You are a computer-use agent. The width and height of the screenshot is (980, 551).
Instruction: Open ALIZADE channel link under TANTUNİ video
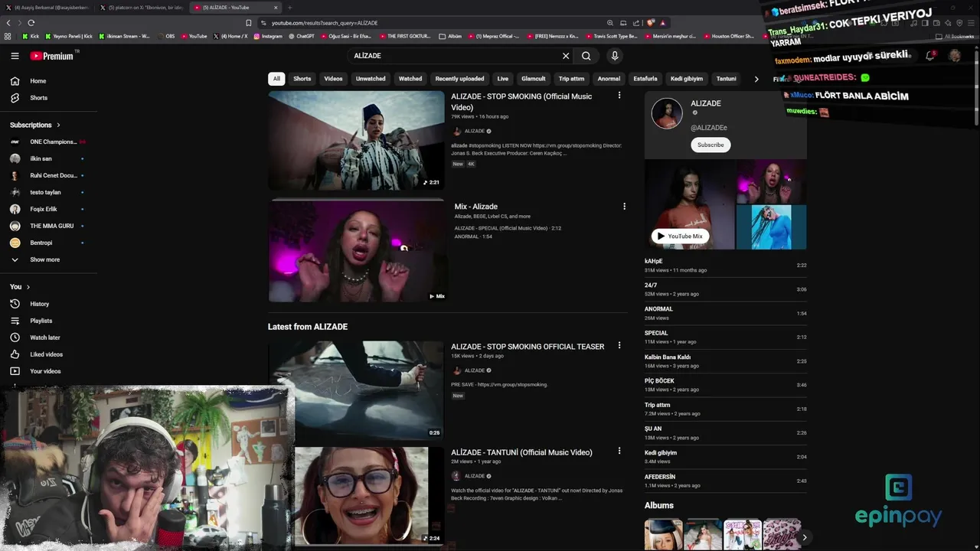[475, 476]
